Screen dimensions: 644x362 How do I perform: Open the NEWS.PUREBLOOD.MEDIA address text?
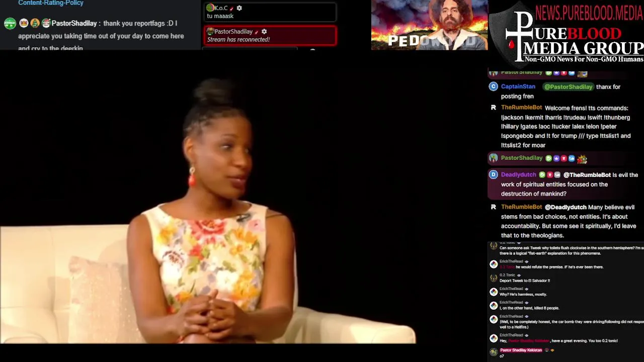pyautogui.click(x=589, y=13)
